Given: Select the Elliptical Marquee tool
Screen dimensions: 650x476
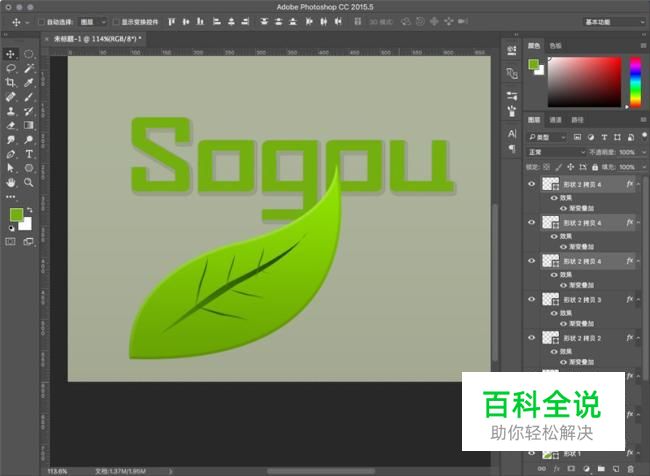Looking at the screenshot, I should pos(29,54).
